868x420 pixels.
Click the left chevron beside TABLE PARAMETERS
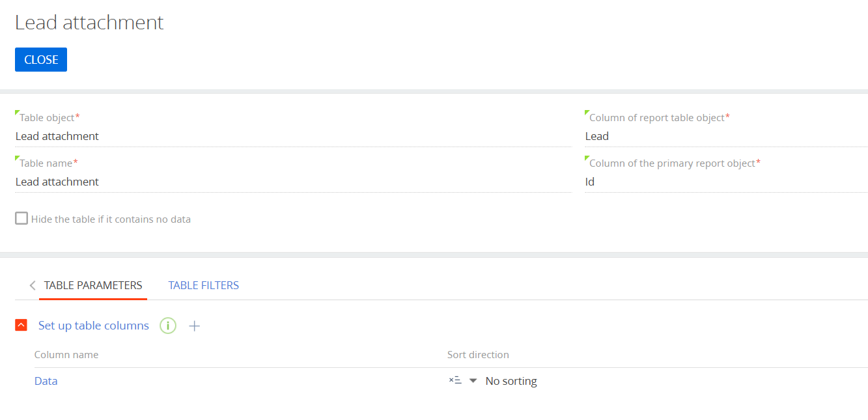click(x=33, y=285)
